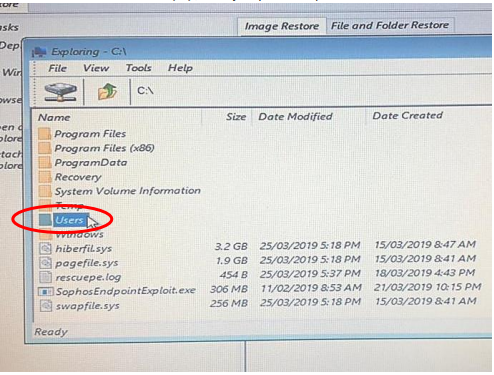The width and height of the screenshot is (494, 375).
Task: Select the rescuepe.log file name
Action: (x=88, y=277)
